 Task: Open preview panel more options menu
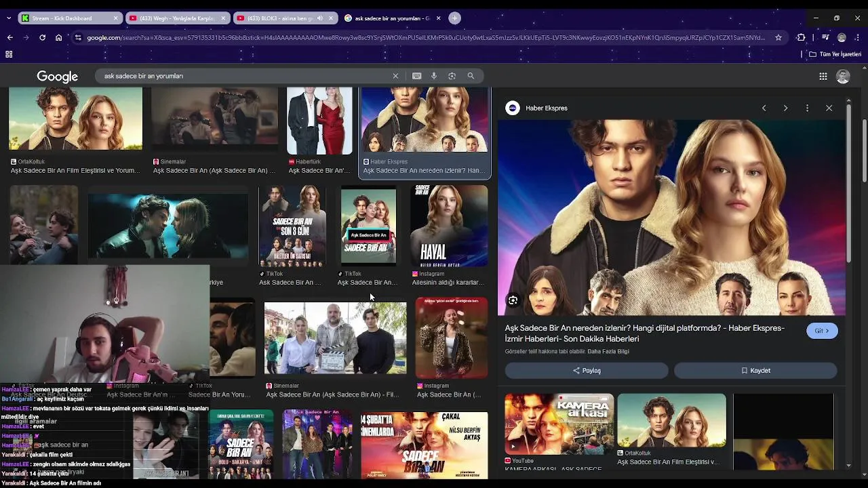coord(807,108)
